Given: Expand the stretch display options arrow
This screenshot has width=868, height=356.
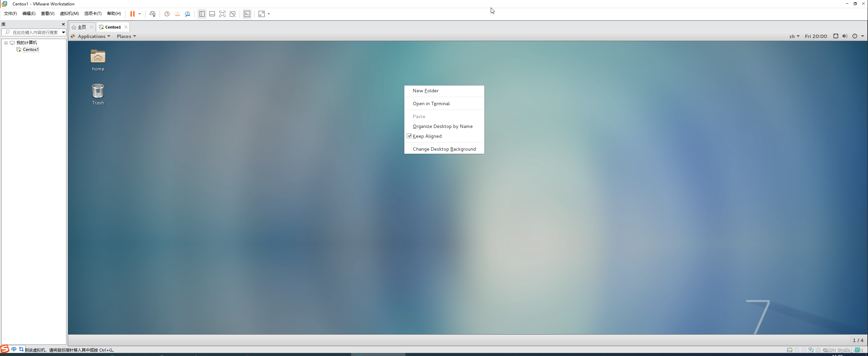Looking at the screenshot, I should tap(269, 14).
